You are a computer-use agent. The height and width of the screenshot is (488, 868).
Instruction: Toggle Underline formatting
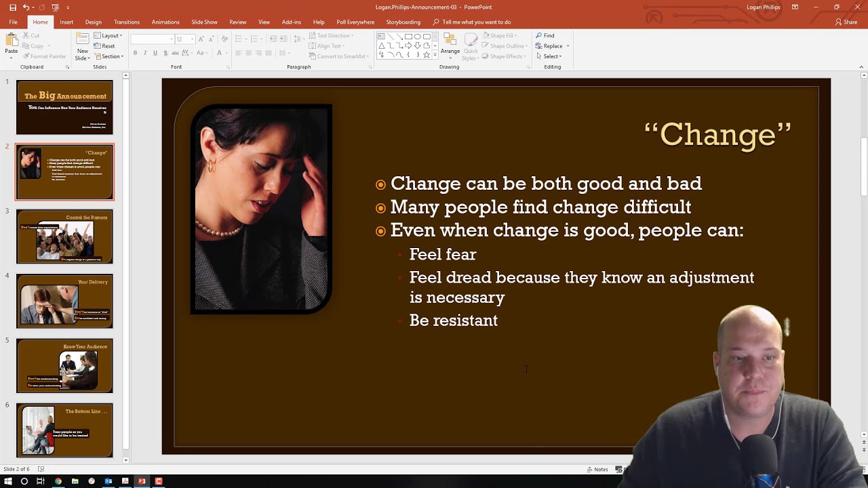point(155,53)
